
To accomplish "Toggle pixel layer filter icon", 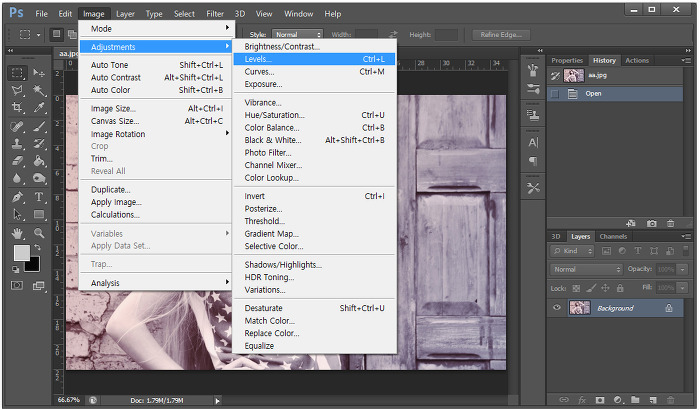I will [x=606, y=251].
